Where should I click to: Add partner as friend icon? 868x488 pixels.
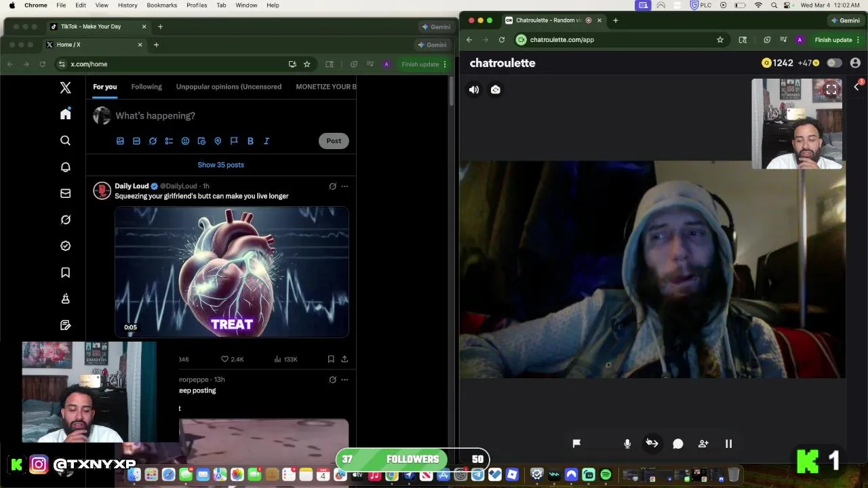pyautogui.click(x=703, y=443)
